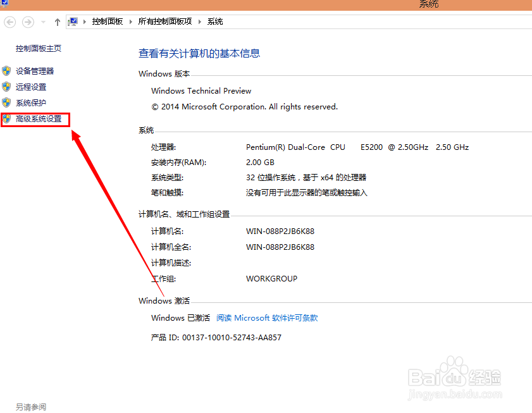Select the 控制面板 breadcrumb
The height and width of the screenshot is (413, 532).
pos(107,22)
